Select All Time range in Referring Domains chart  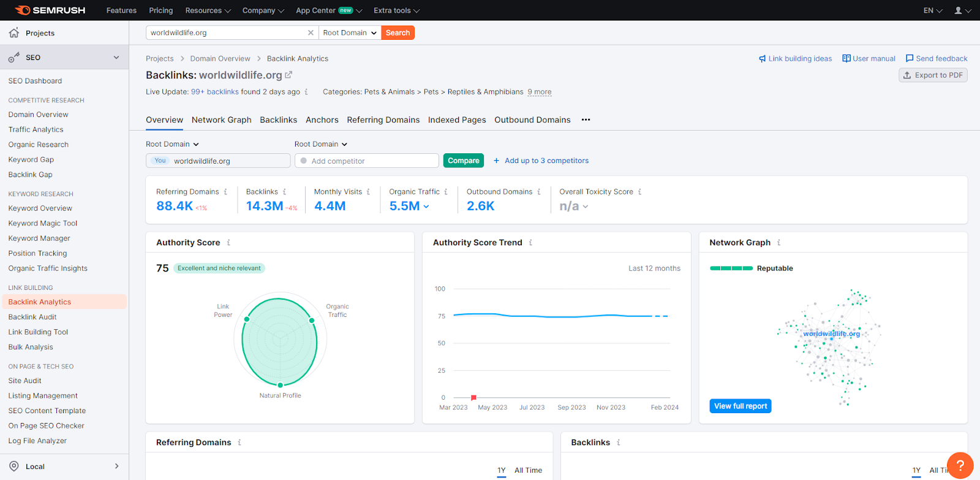528,470
